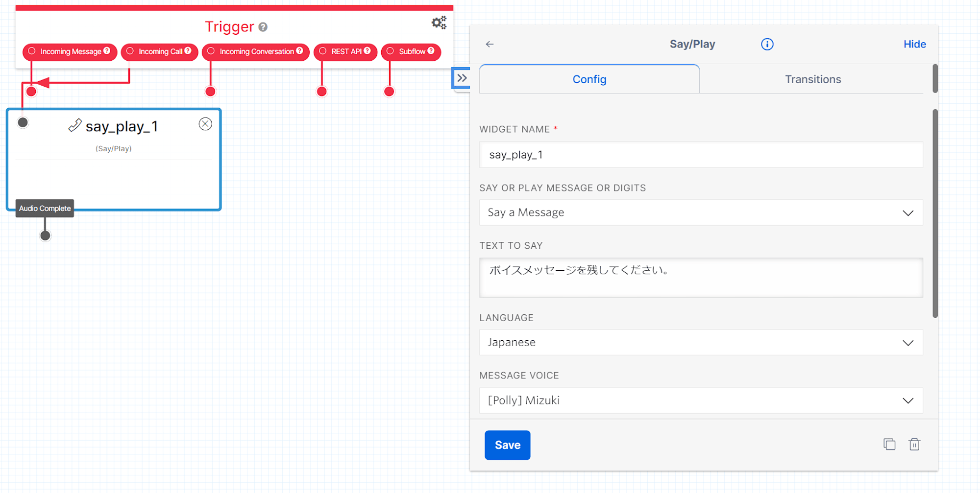Click the Trigger help question mark

[263, 27]
